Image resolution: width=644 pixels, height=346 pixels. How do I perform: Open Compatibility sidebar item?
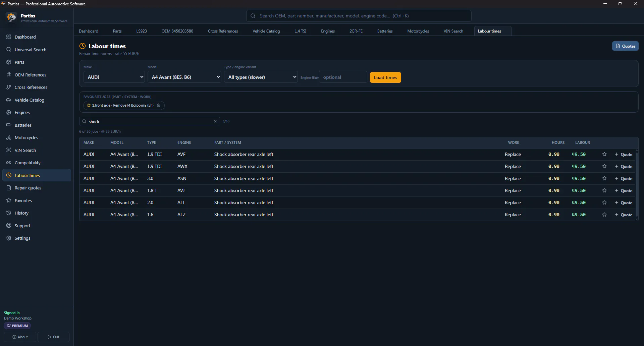point(37,163)
